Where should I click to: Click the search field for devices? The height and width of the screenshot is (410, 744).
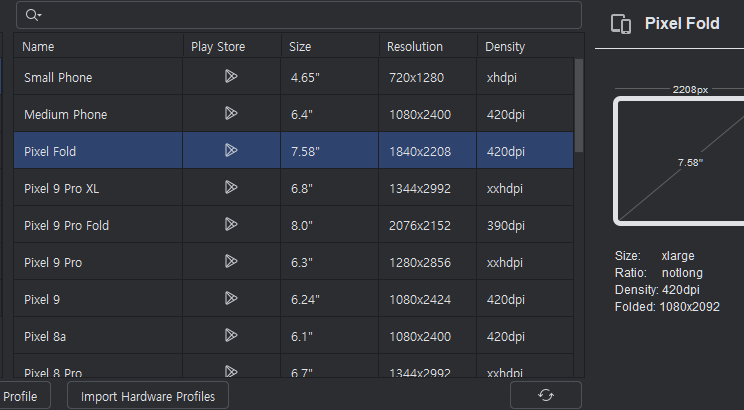click(x=299, y=15)
